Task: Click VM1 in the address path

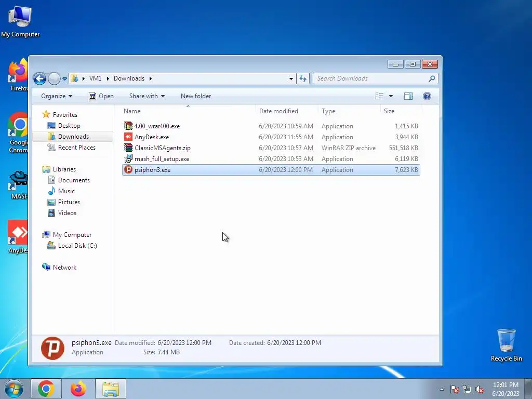Action: pyautogui.click(x=96, y=78)
